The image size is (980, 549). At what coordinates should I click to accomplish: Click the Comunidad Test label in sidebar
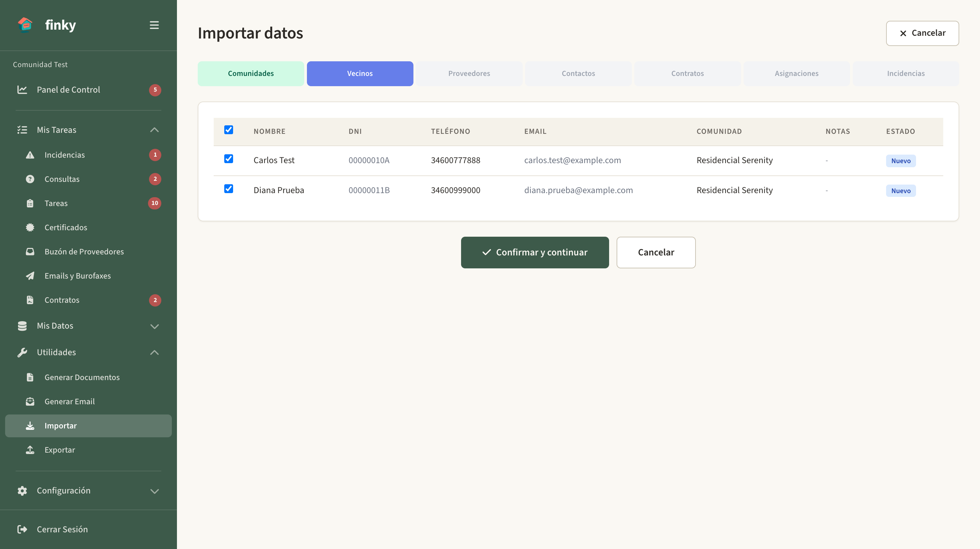point(40,65)
